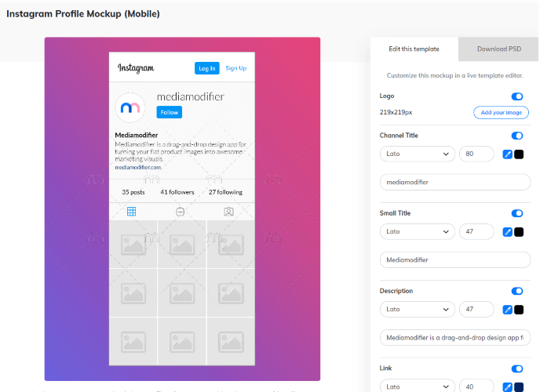Viewport: 540px width, 392px height.
Task: Click the Channel Title eyedropper color picker icon
Action: 507,154
